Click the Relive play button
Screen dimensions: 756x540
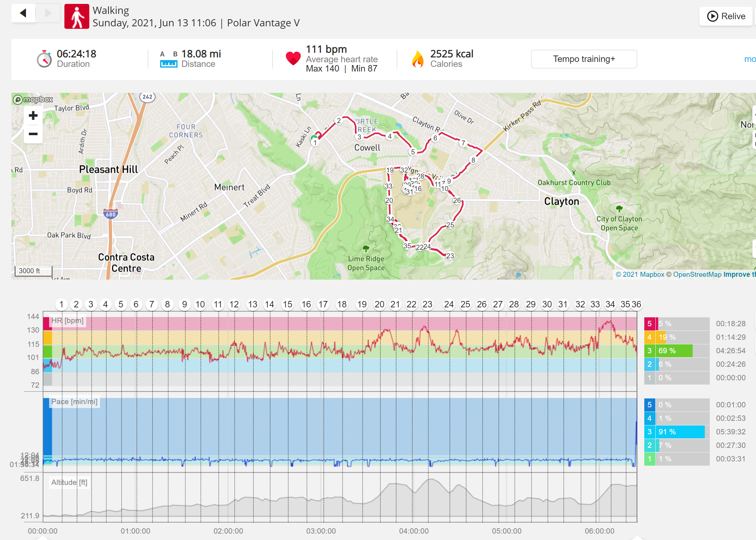[x=726, y=16]
